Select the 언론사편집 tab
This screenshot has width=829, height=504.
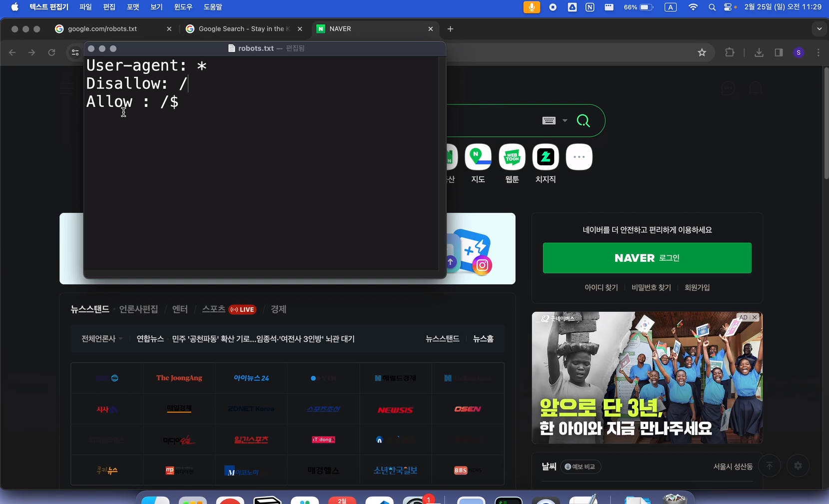138,309
